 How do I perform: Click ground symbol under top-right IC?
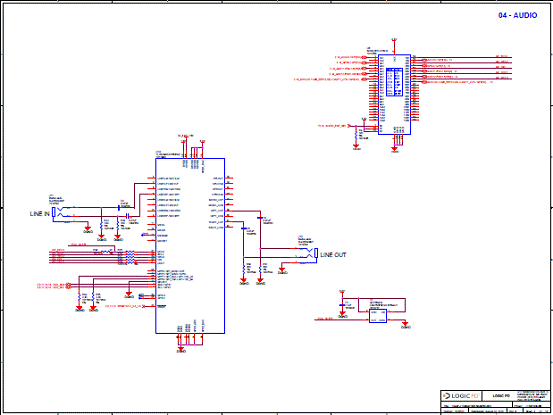[x=395, y=150]
